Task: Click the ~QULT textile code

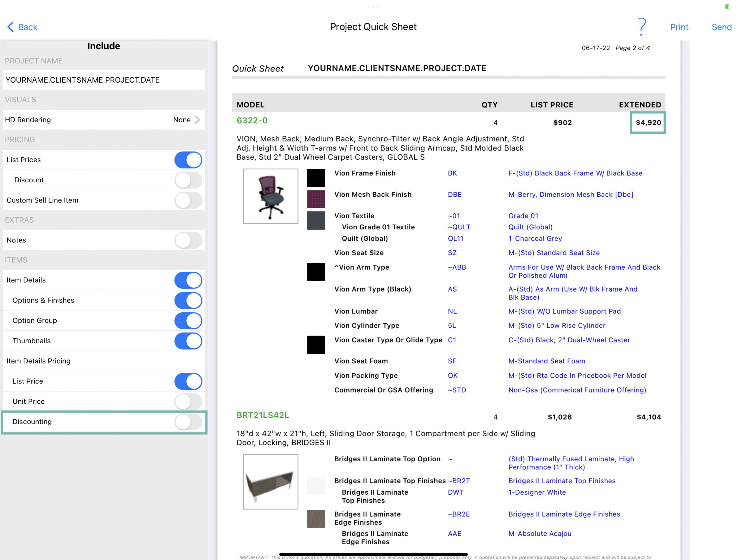Action: [x=459, y=227]
